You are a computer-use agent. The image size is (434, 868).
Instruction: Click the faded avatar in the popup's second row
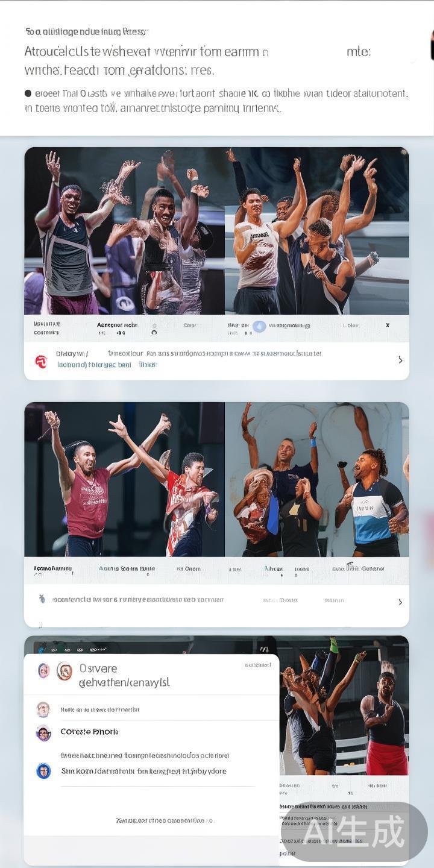point(43,709)
